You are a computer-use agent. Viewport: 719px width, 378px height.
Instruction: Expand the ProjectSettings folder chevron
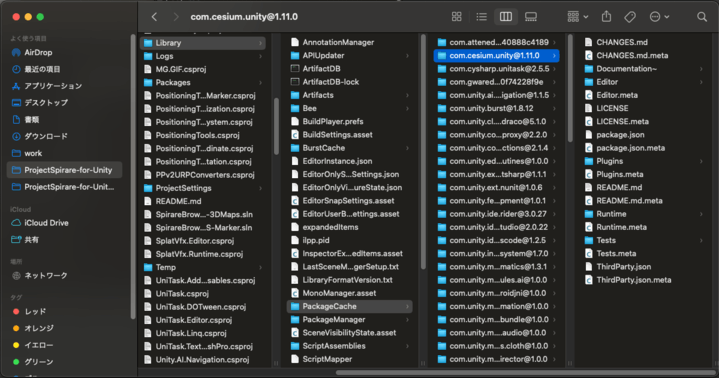click(x=260, y=188)
